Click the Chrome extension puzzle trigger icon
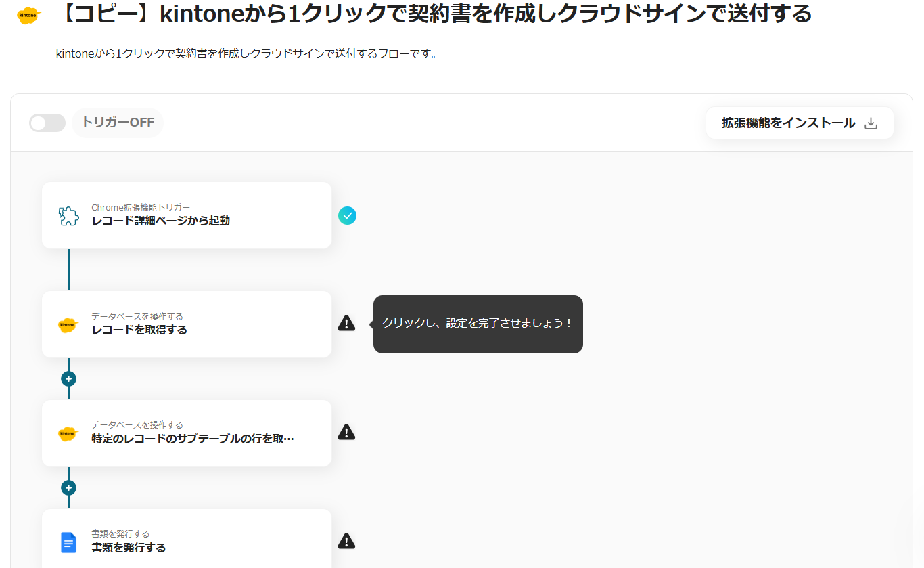 (68, 216)
